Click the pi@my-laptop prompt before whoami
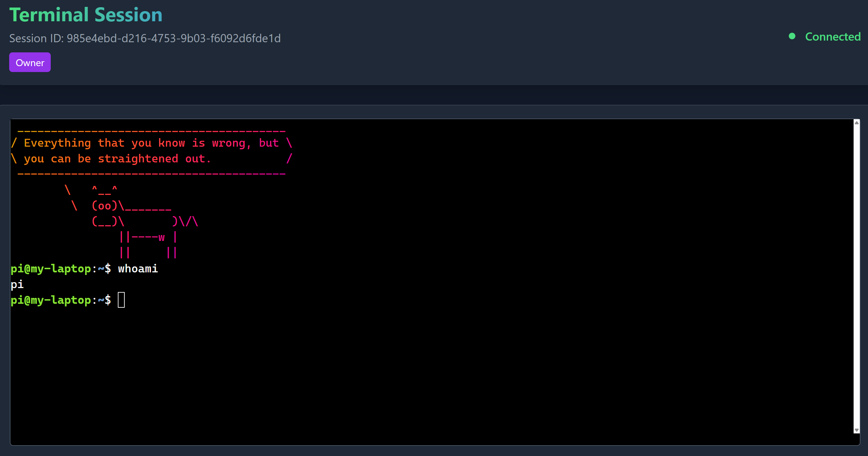 click(x=61, y=269)
